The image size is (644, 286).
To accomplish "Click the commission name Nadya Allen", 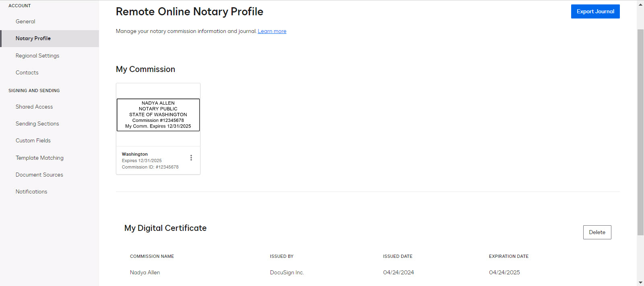I will point(144,272).
